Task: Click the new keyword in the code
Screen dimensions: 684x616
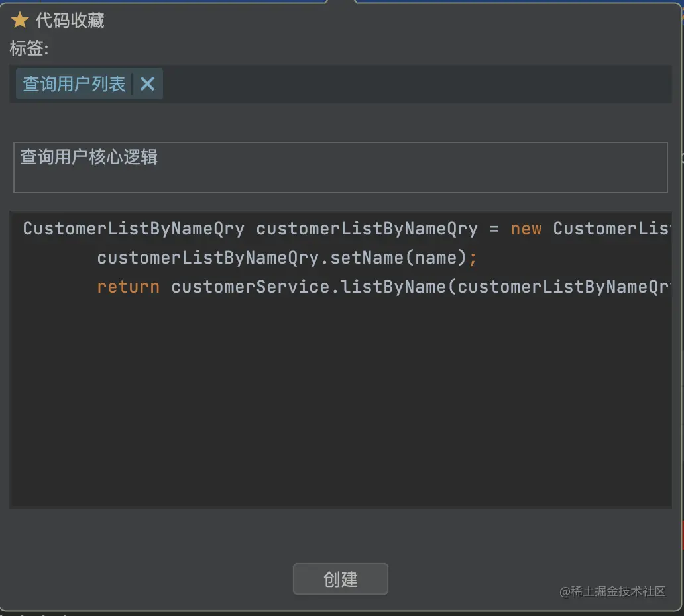Action: [x=526, y=229]
